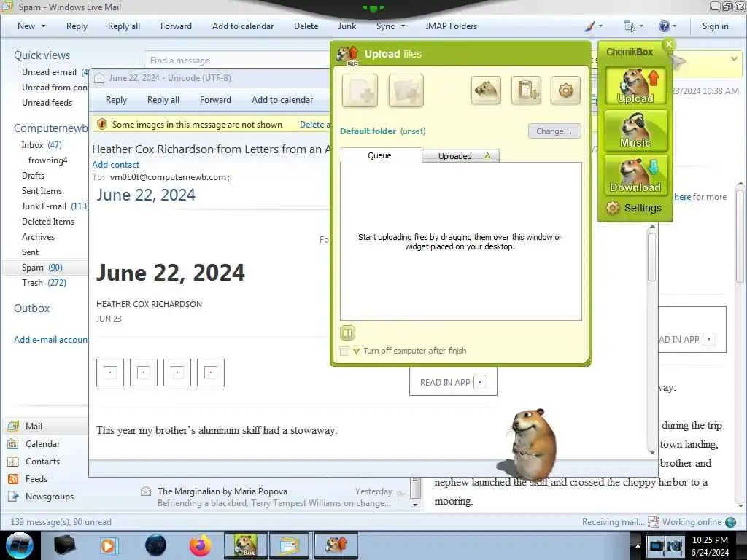Click the hamster account icon in Upload toolbar
This screenshot has height=560, width=747.
pyautogui.click(x=486, y=90)
